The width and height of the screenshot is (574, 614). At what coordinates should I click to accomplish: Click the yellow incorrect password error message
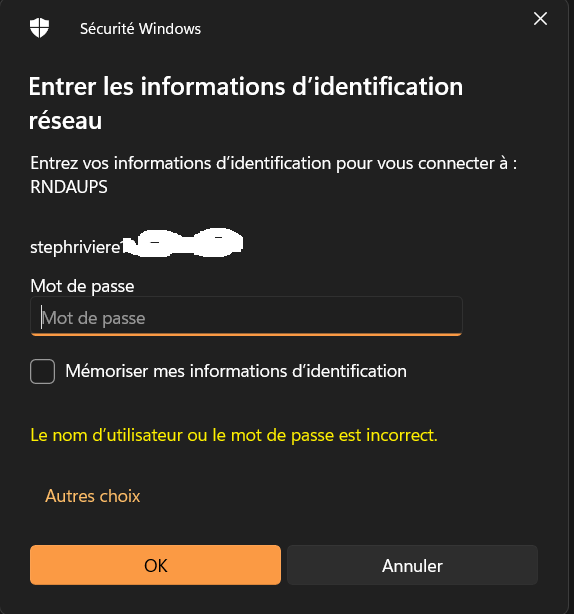tap(234, 435)
